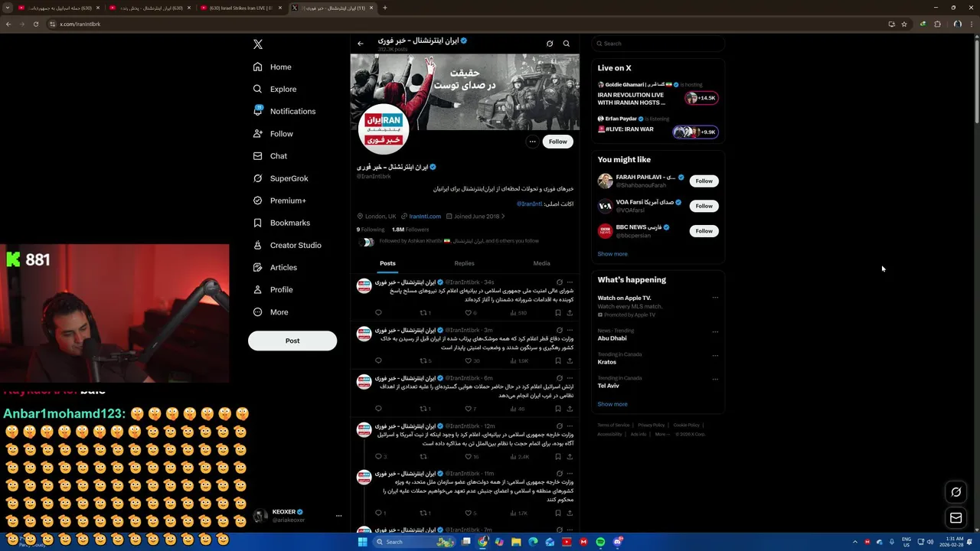Like the 12m-old post
980x551 pixels.
(469, 457)
